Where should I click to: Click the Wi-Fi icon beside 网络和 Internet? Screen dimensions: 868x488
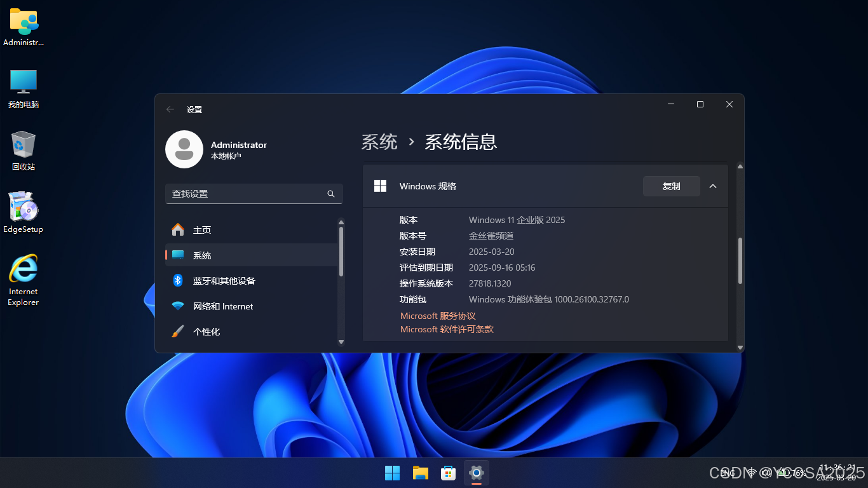tap(178, 306)
